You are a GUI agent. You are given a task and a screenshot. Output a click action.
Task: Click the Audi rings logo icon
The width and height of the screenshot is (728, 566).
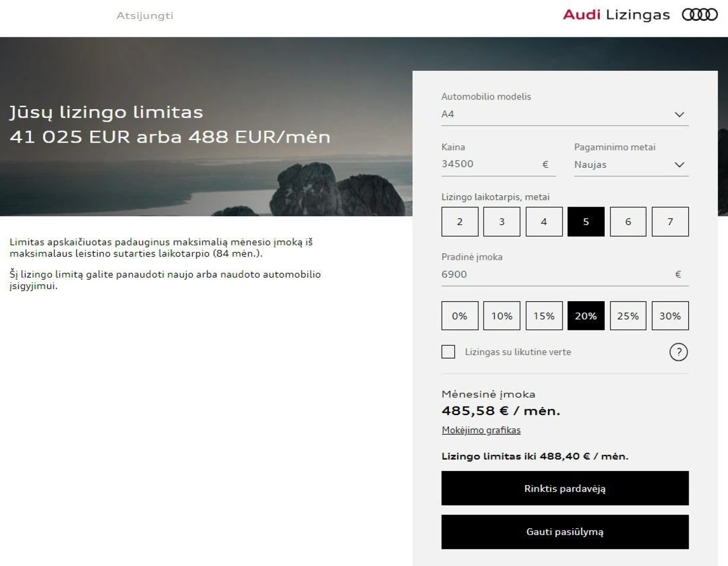pyautogui.click(x=699, y=15)
